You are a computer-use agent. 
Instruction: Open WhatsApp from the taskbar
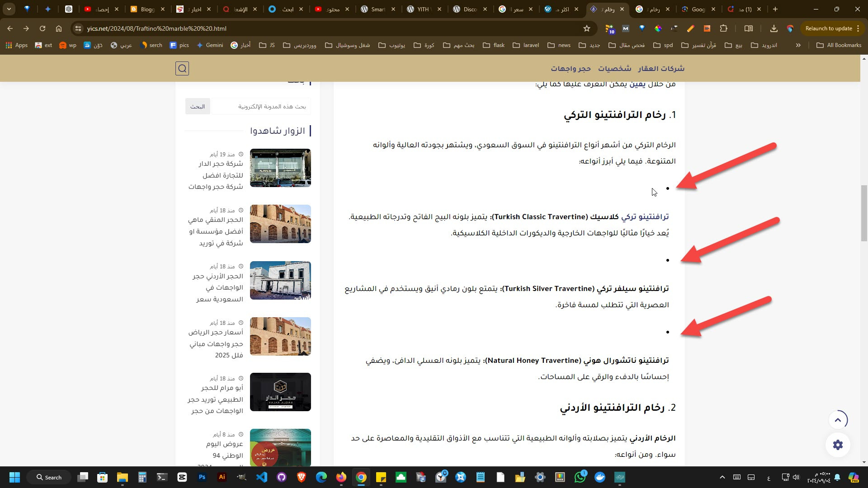tap(580, 477)
